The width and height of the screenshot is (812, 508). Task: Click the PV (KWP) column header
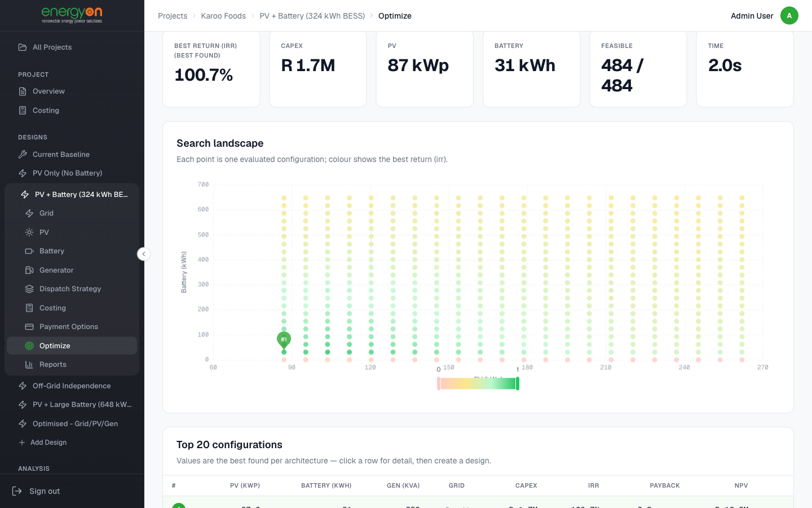click(245, 485)
